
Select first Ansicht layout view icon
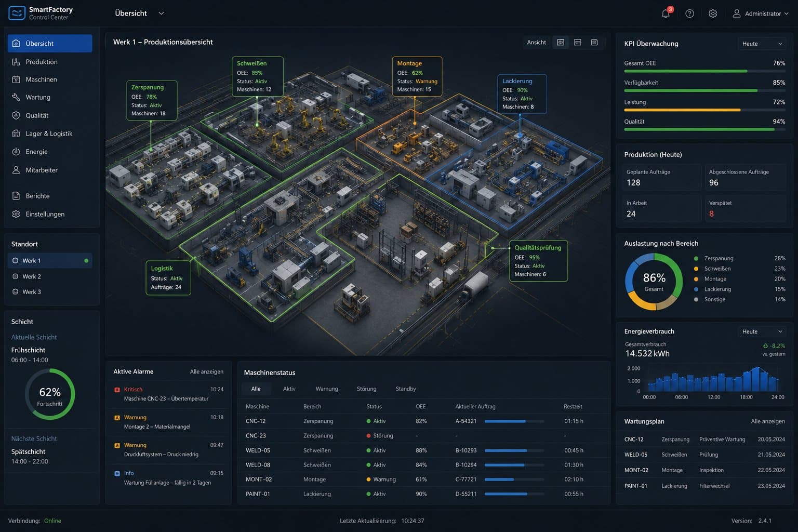[x=561, y=43]
